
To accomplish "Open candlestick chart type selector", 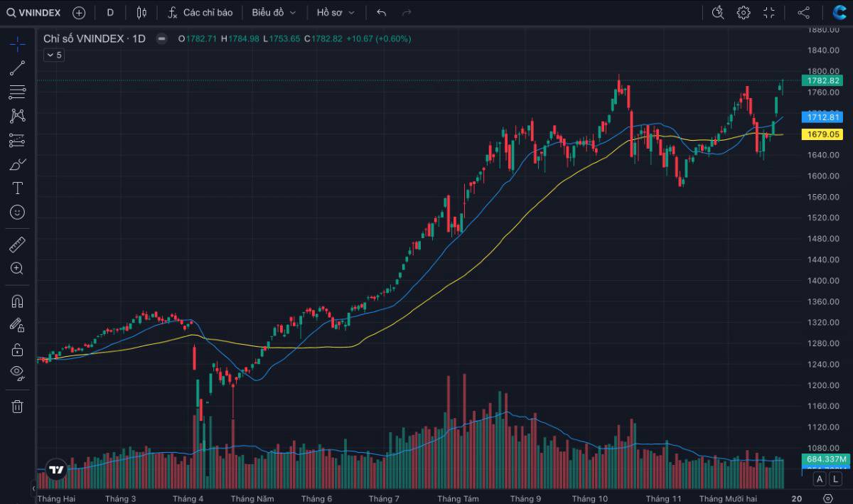I will point(141,12).
